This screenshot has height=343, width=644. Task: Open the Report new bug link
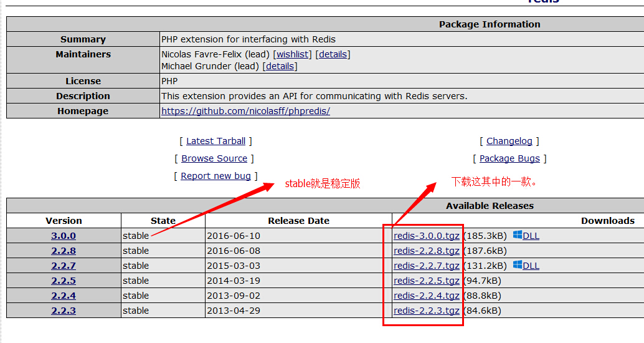click(215, 176)
